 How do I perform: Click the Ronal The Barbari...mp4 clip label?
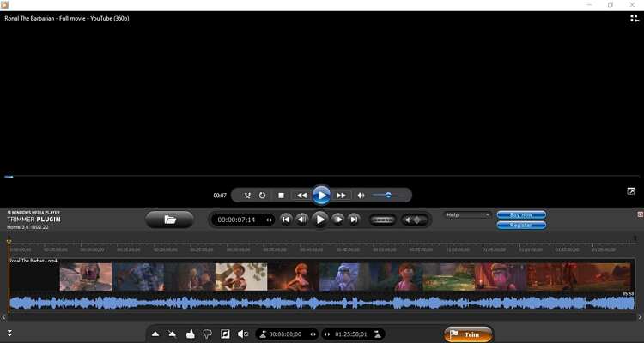[33, 261]
